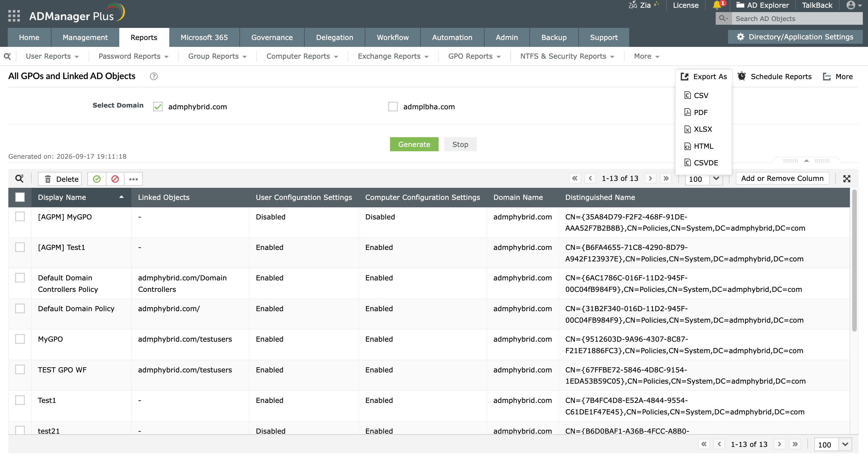Go to previous page in bottom pagination

pos(719,444)
